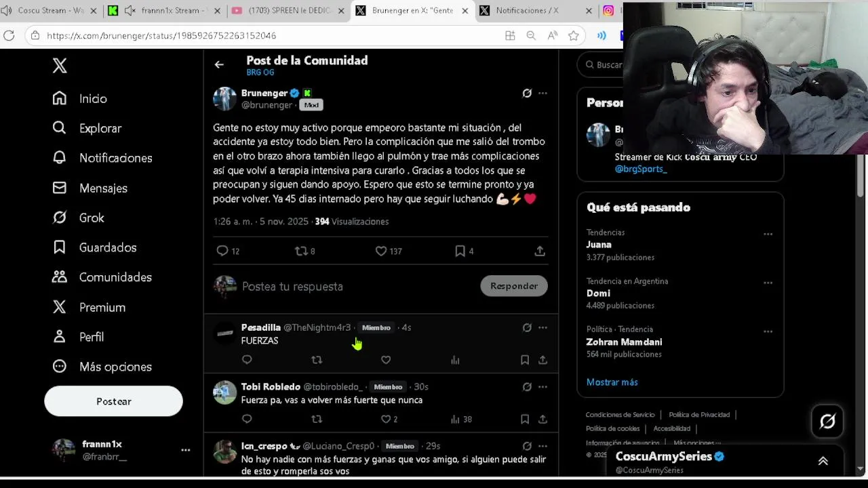View analytics showing 38 on Tobi's reply
Screen dimensions: 868x488
point(461,419)
